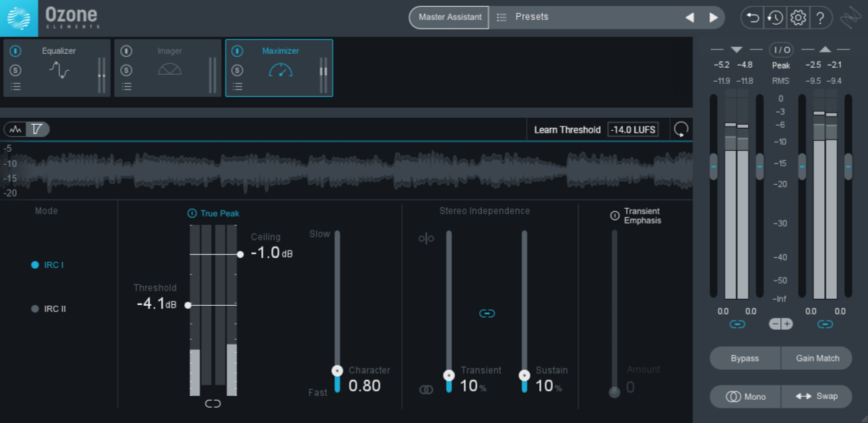The image size is (868, 423).
Task: Open the Help question mark
Action: 820,18
